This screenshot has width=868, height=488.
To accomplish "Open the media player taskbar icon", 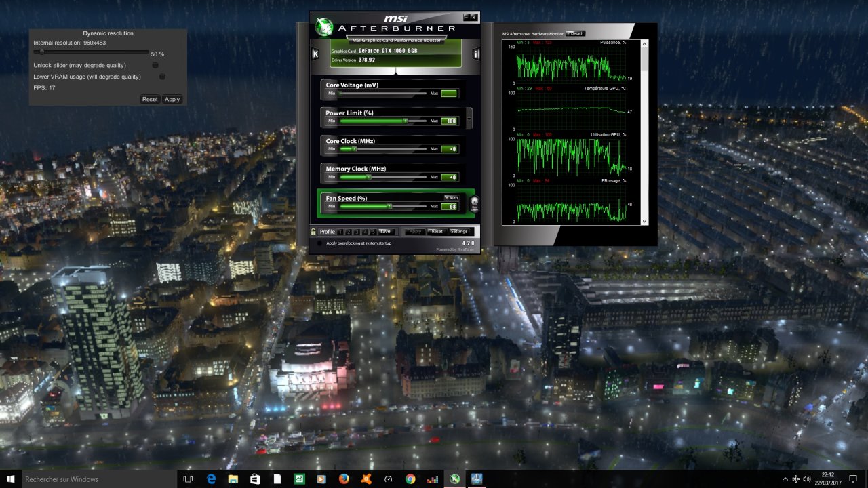I will point(321,479).
